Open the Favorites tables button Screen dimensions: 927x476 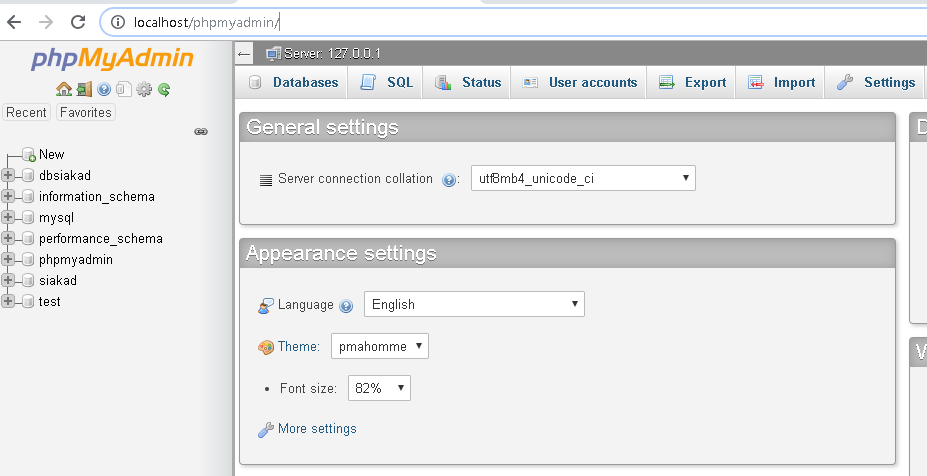[x=86, y=112]
